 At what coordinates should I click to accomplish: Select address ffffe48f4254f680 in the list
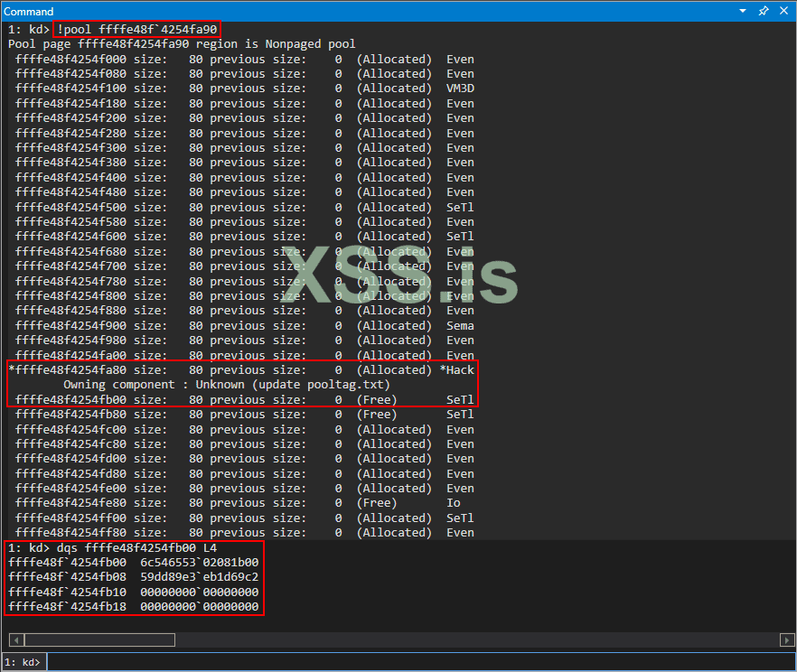tap(70, 251)
